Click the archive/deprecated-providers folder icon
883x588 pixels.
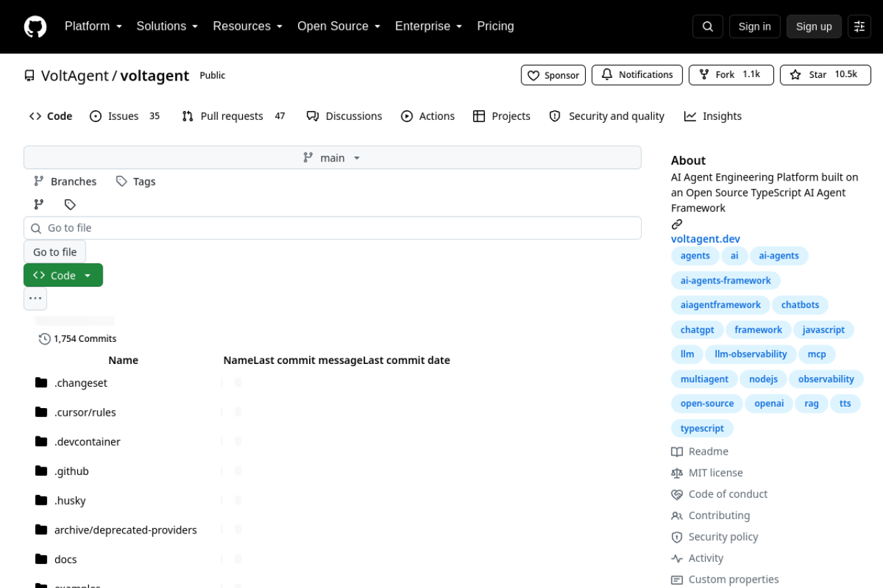tap(41, 529)
